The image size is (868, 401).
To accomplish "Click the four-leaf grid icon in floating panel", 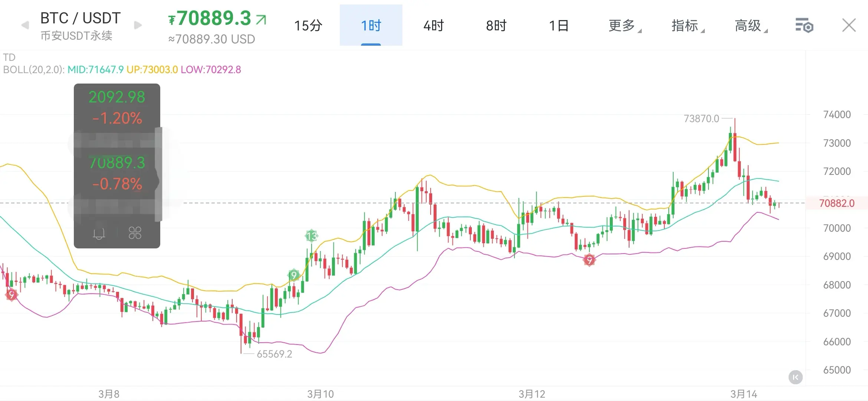I will (135, 233).
